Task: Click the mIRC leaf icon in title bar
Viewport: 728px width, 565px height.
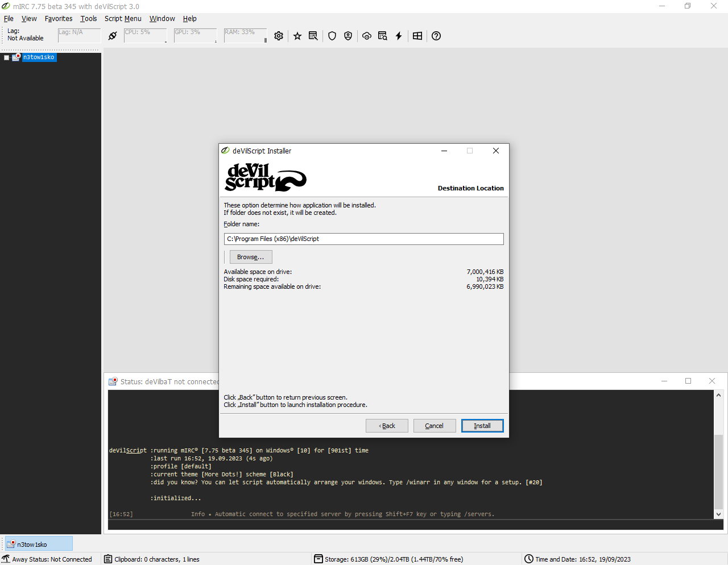Action: pos(6,6)
